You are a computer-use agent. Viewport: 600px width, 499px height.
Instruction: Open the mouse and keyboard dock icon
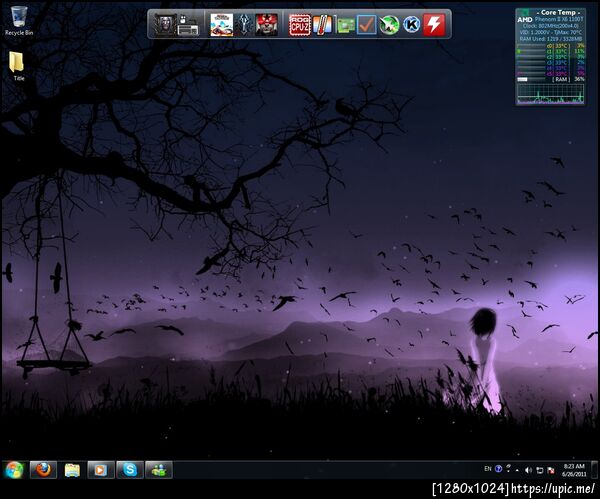coord(188,25)
